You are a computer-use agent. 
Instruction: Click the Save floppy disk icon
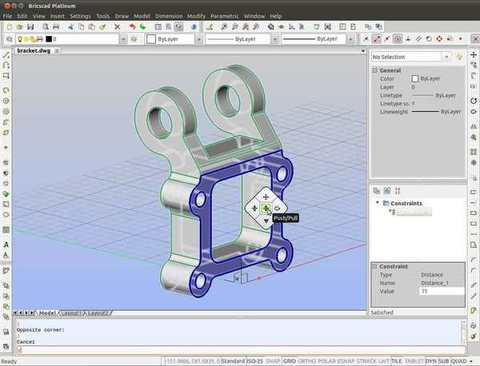tap(30, 27)
